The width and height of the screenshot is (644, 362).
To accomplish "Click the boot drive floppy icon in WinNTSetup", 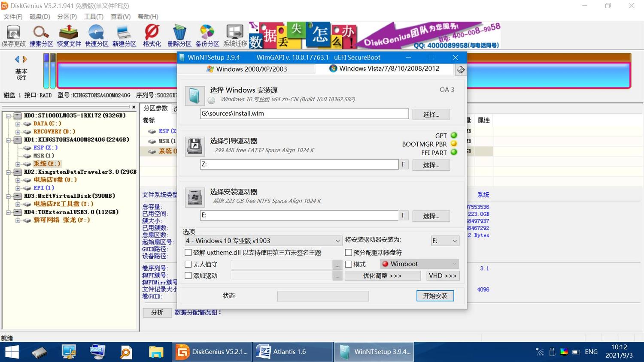I will pyautogui.click(x=194, y=146).
